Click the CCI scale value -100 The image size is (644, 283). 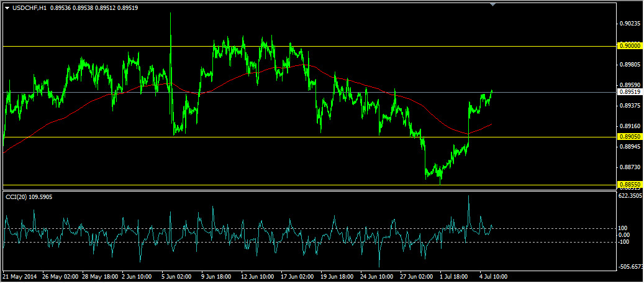point(624,241)
